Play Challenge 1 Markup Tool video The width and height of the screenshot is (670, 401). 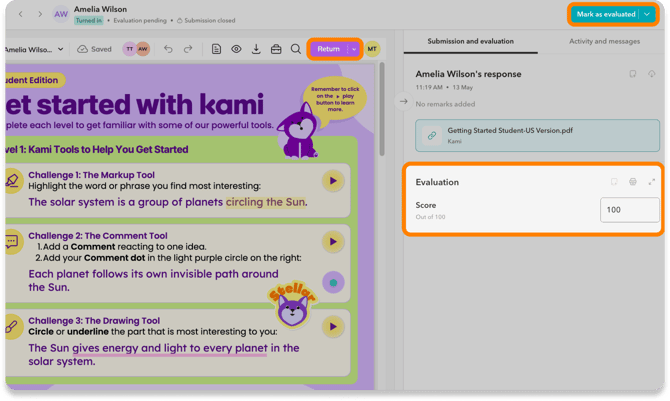click(x=333, y=181)
